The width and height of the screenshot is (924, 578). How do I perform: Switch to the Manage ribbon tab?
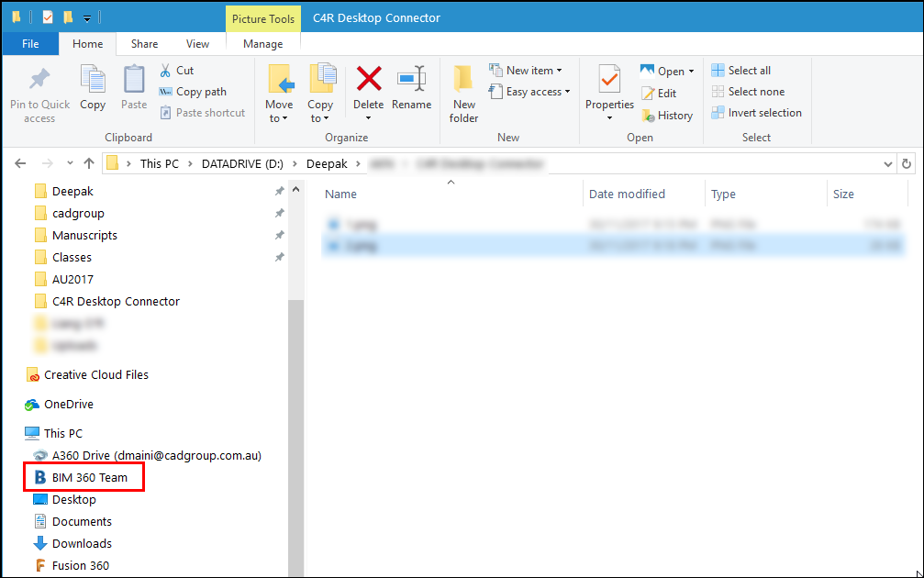coord(262,44)
